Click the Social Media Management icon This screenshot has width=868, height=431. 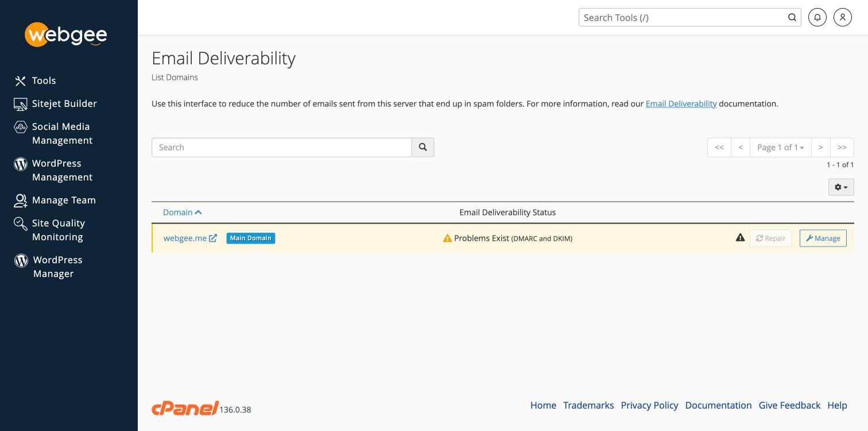(21, 127)
